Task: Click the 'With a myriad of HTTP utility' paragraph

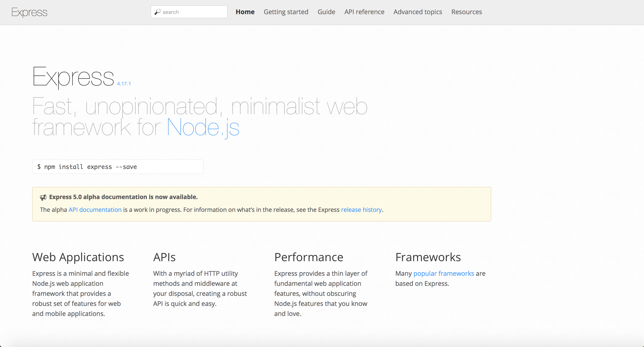Action: 200,289
